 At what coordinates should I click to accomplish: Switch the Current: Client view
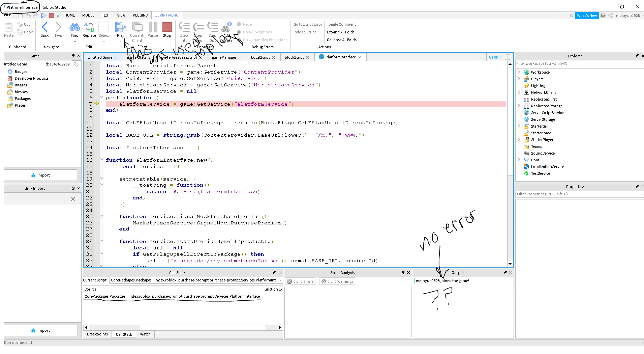(x=137, y=32)
